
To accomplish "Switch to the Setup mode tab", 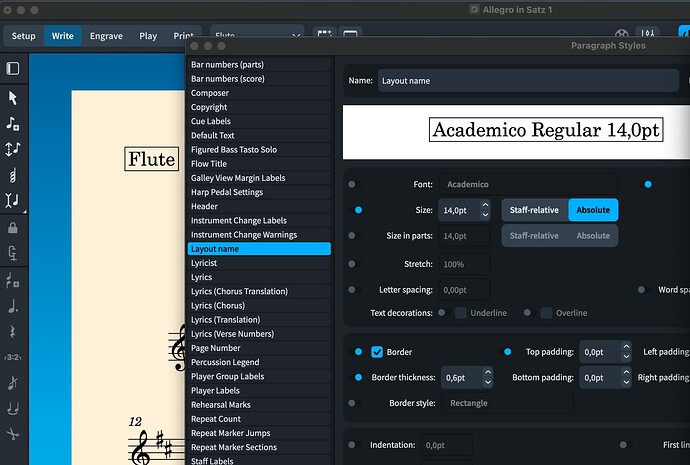I will click(x=23, y=36).
